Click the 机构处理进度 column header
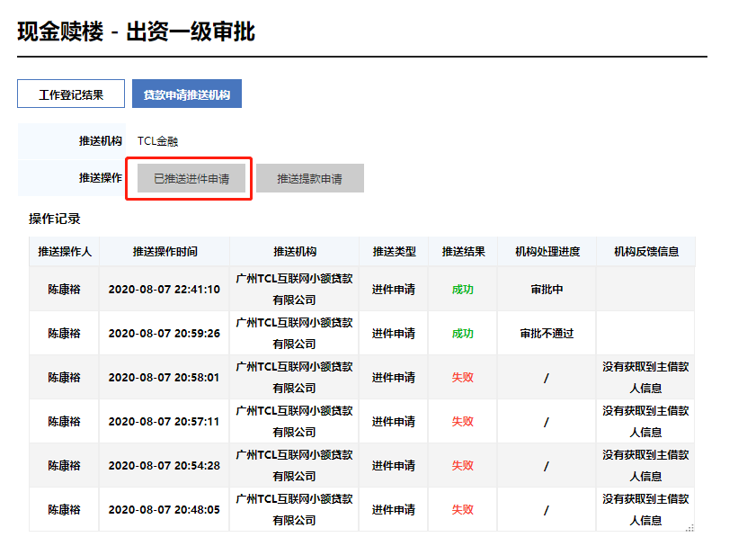 pyautogui.click(x=547, y=252)
